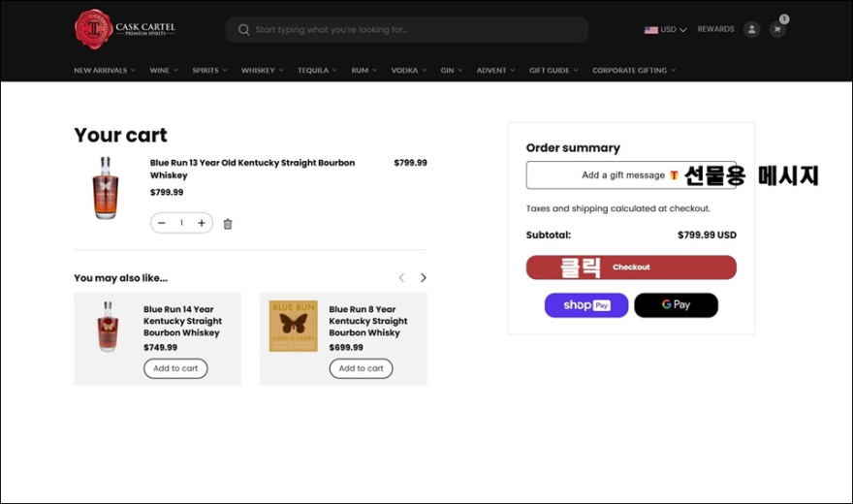Focus the product search field
This screenshot has width=853, height=504.
point(407,29)
